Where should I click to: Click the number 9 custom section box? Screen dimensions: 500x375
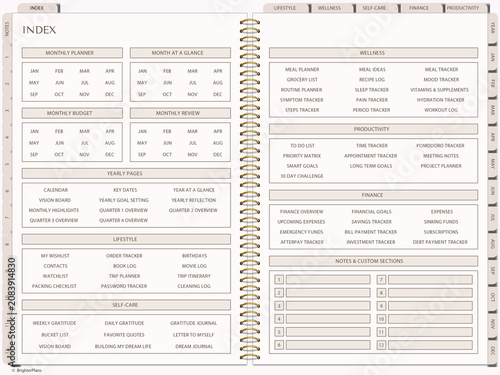tap(381, 306)
